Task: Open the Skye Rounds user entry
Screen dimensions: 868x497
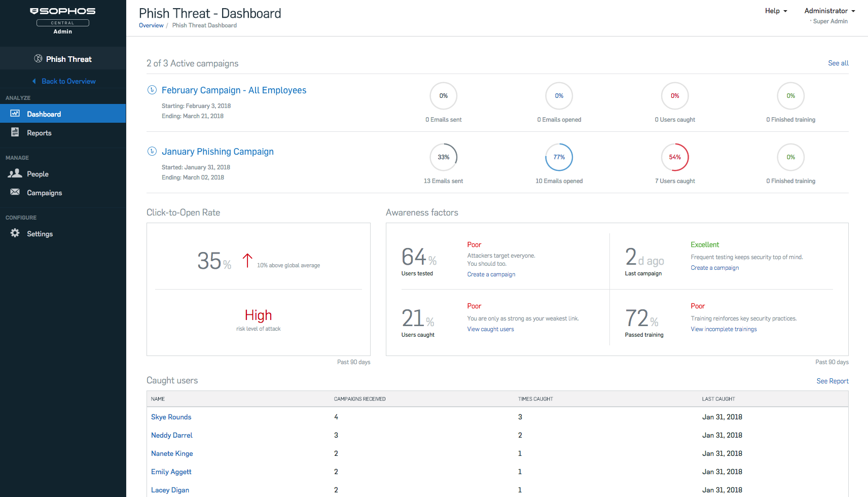Action: [x=171, y=417]
